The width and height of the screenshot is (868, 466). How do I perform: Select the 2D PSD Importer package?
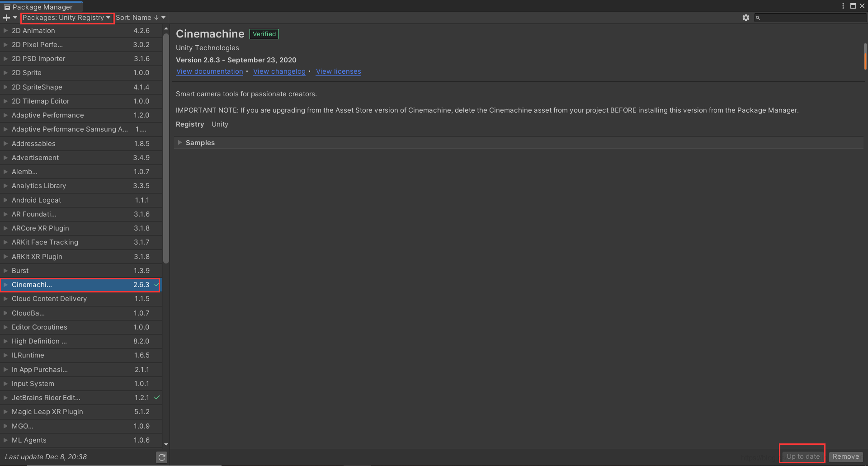tap(81, 59)
